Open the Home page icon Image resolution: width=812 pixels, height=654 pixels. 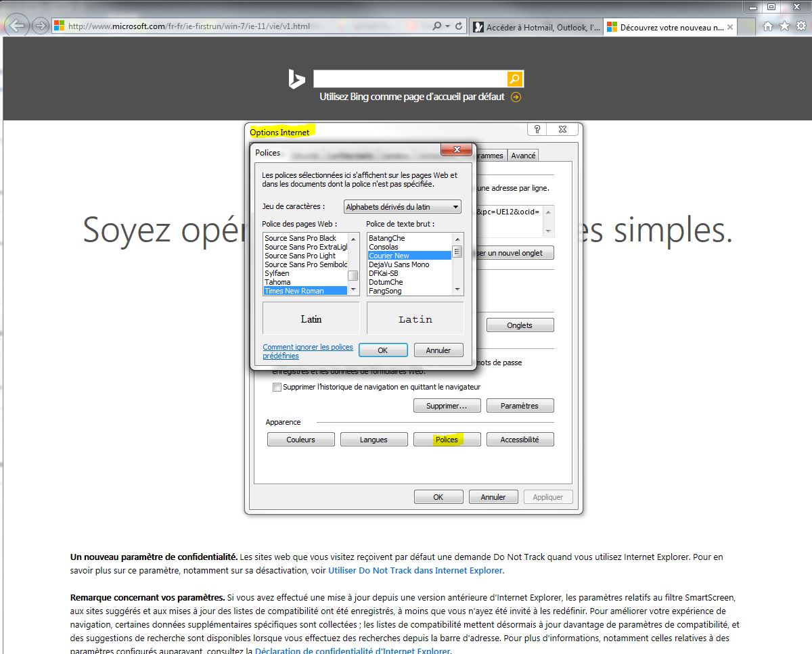(768, 26)
